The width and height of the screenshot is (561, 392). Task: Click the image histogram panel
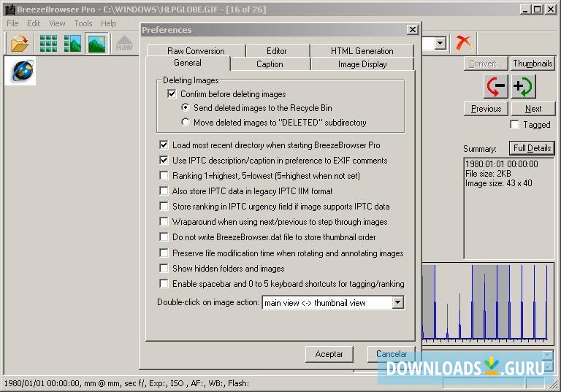point(488,303)
